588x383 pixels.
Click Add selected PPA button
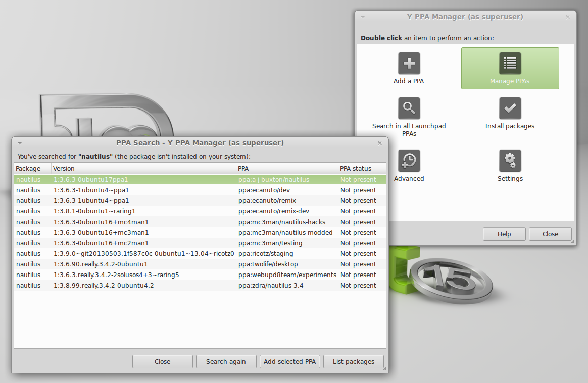[289, 362]
